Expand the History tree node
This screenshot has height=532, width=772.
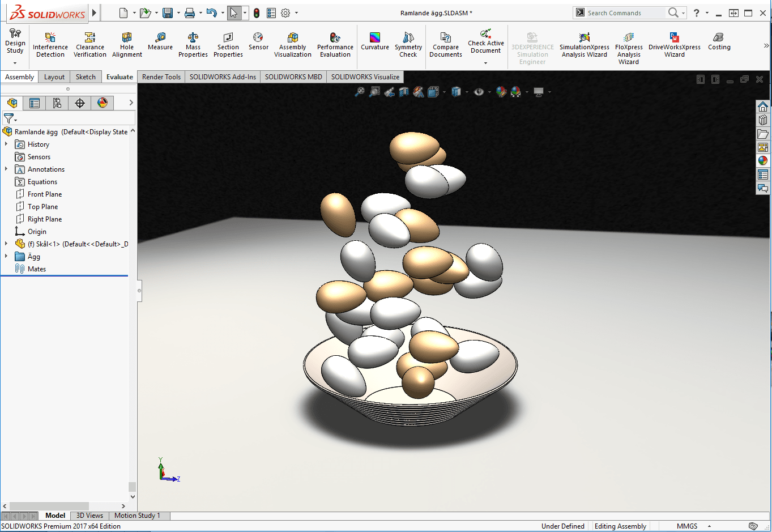[x=6, y=144]
